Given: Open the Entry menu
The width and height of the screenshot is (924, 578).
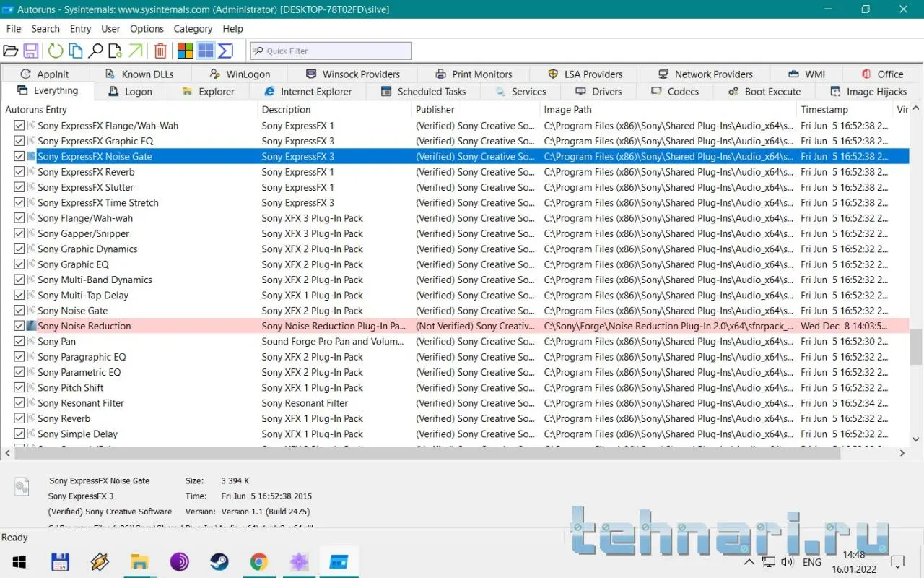Looking at the screenshot, I should [81, 29].
